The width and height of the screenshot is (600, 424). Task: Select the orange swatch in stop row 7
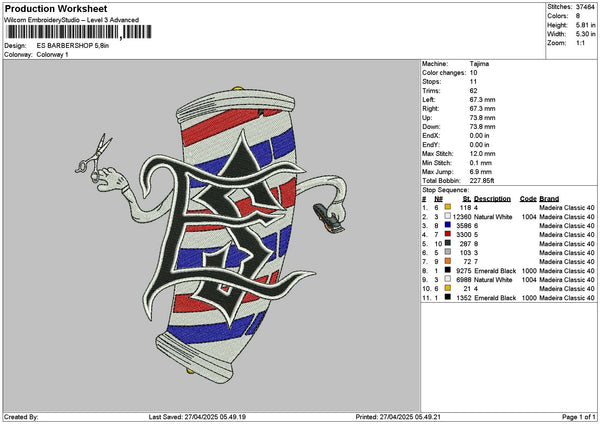click(448, 261)
